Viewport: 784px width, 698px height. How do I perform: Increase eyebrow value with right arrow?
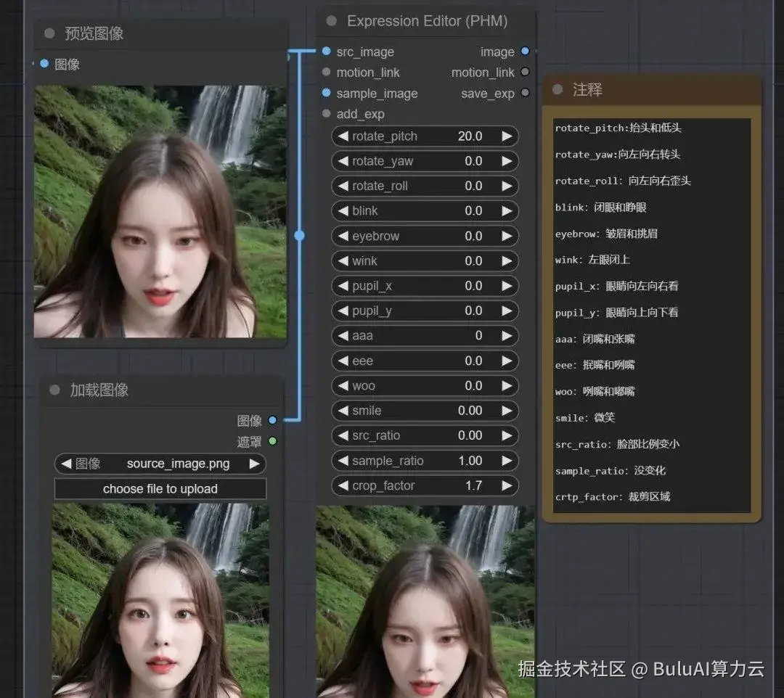point(507,237)
